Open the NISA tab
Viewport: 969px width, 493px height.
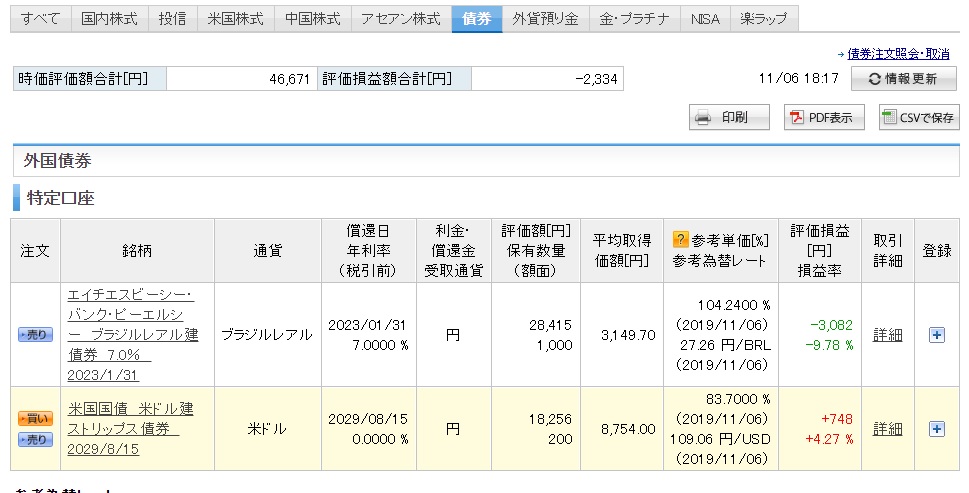click(x=705, y=19)
